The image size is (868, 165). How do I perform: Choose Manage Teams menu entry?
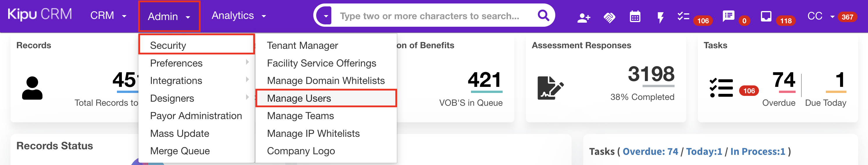(x=300, y=116)
